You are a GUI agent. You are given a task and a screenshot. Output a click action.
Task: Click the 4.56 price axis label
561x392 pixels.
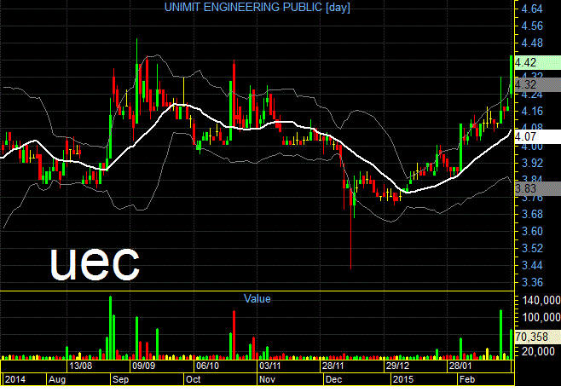click(532, 26)
